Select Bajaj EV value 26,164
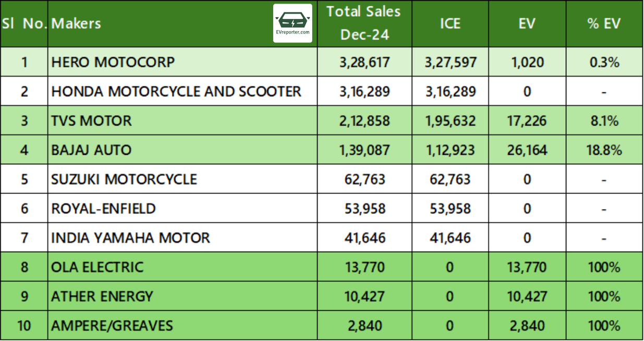644x341 pixels. [527, 150]
